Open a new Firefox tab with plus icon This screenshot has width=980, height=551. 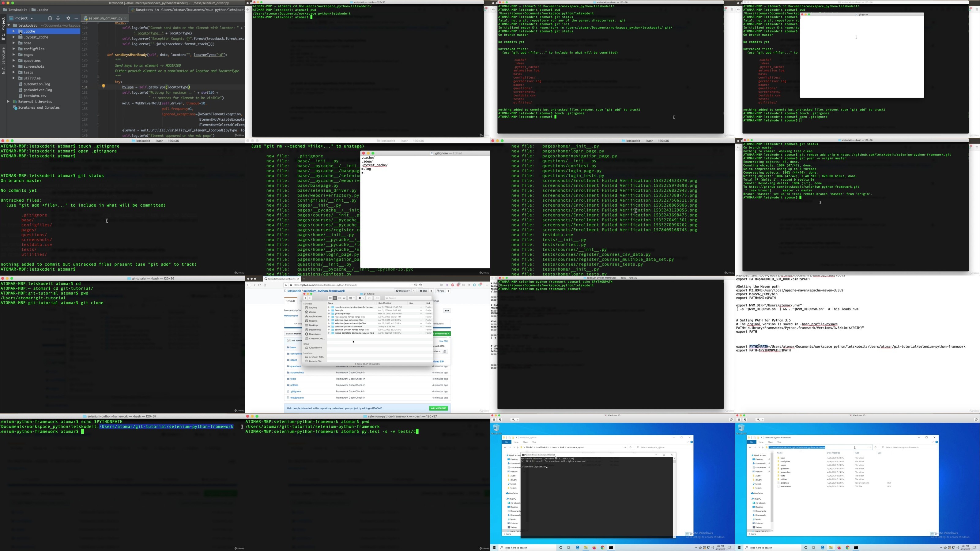tap(304, 279)
